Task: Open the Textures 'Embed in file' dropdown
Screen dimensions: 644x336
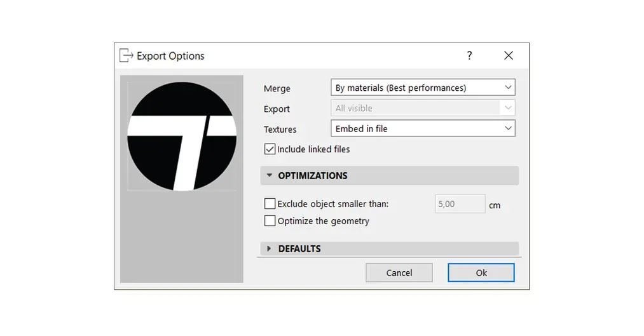Action: pos(423,128)
